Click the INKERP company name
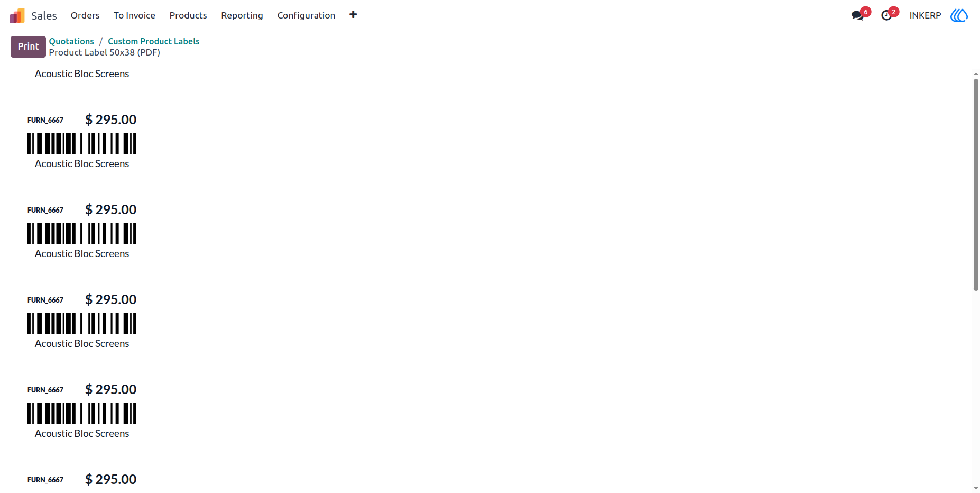This screenshot has height=493, width=980. 925,15
